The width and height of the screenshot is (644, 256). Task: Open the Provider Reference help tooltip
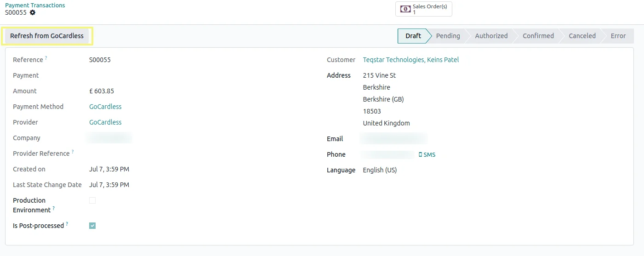[x=73, y=152]
